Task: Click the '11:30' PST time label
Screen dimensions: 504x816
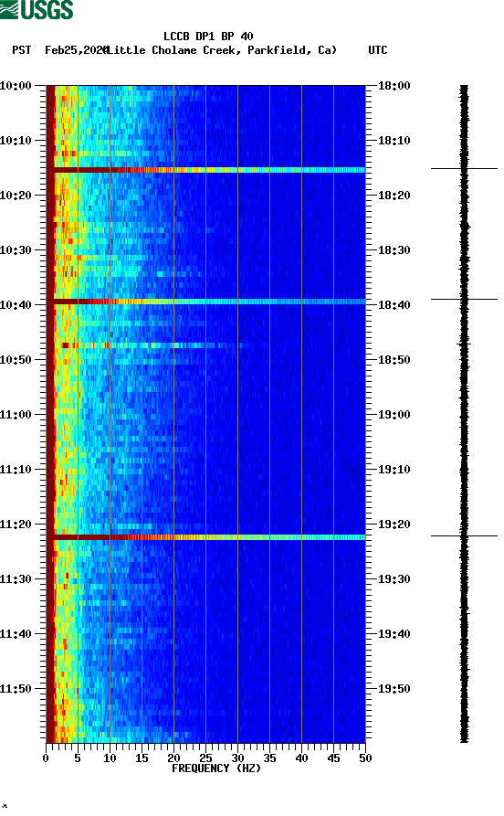Action: point(16,579)
